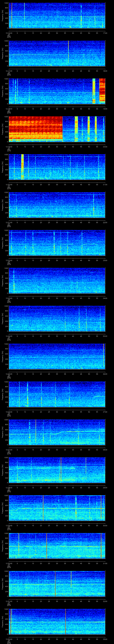Select the 12:19:00 time axis label

(9, 147)
